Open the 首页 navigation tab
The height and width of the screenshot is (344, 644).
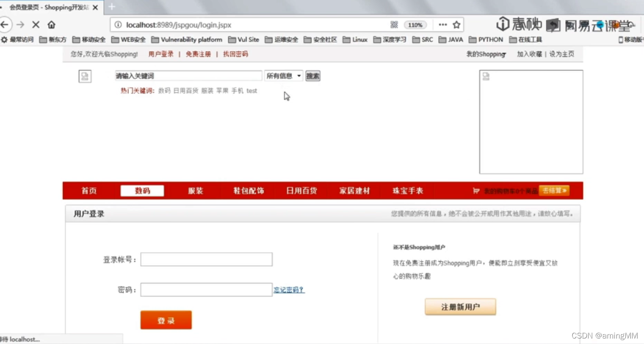(x=89, y=191)
